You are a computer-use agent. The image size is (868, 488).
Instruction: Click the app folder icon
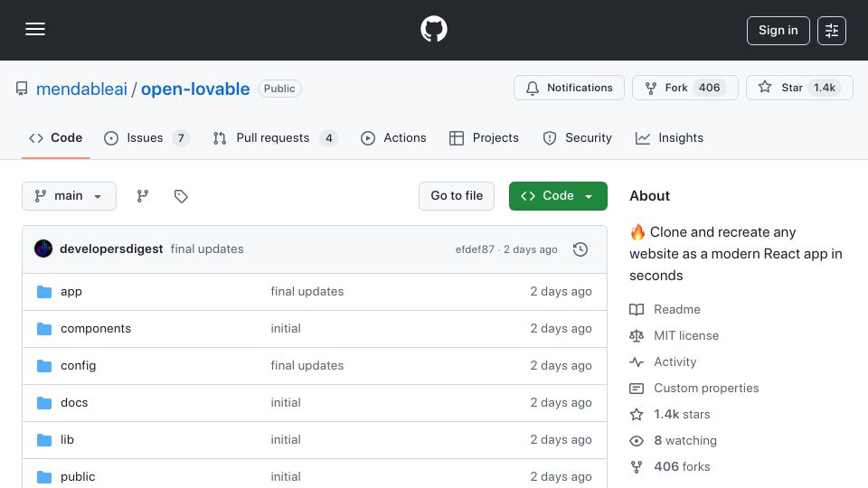44,292
